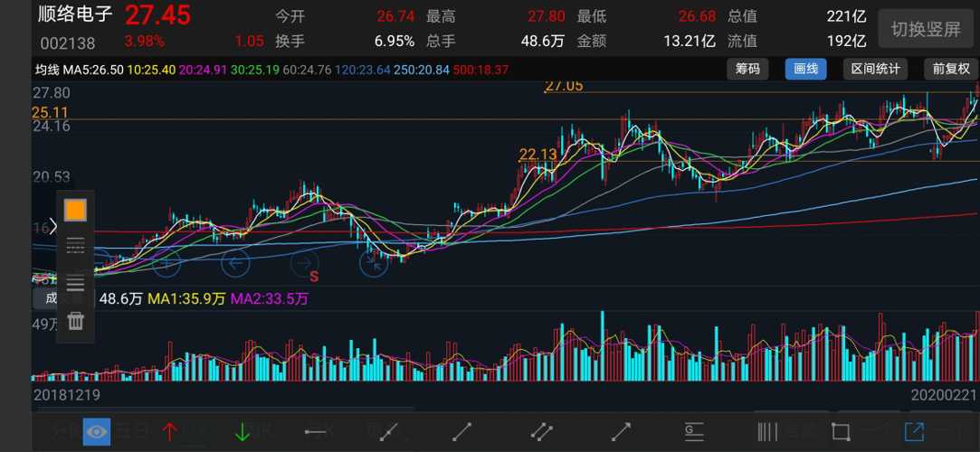980x452 pixels.
Task: Tap the 最高 27.80 high price value
Action: 547,17
